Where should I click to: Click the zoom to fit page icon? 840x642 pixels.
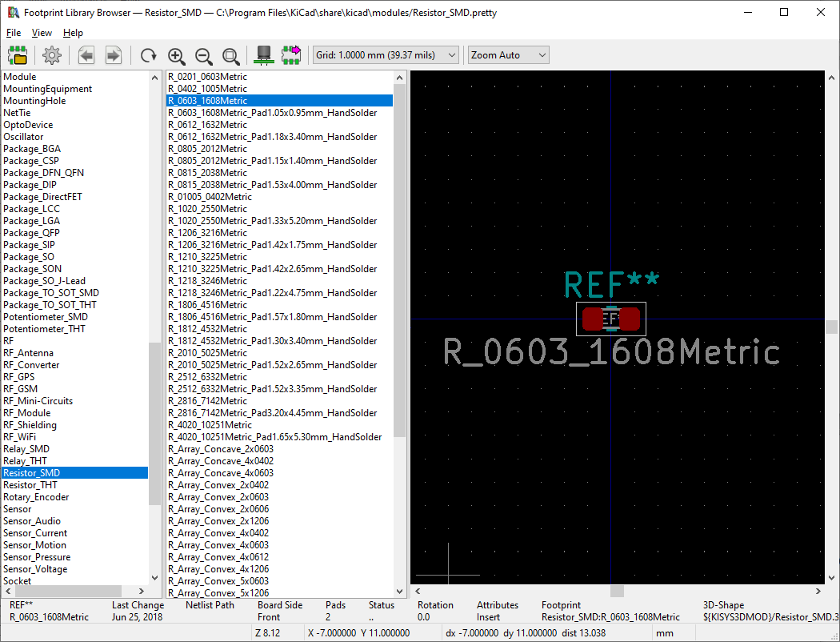point(231,55)
